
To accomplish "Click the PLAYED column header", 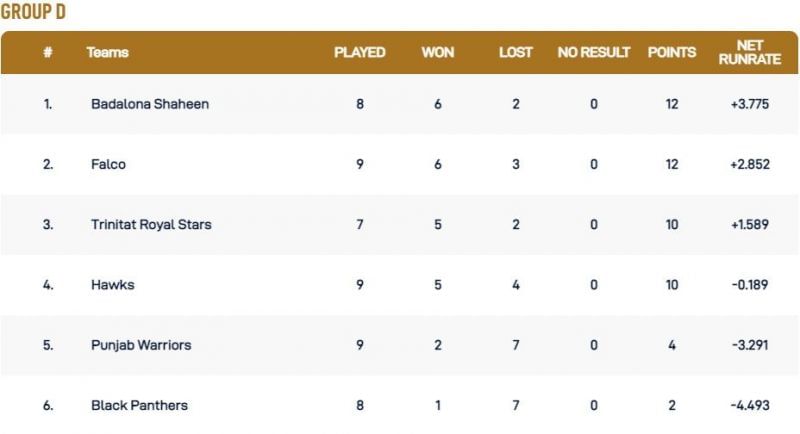I will point(359,52).
